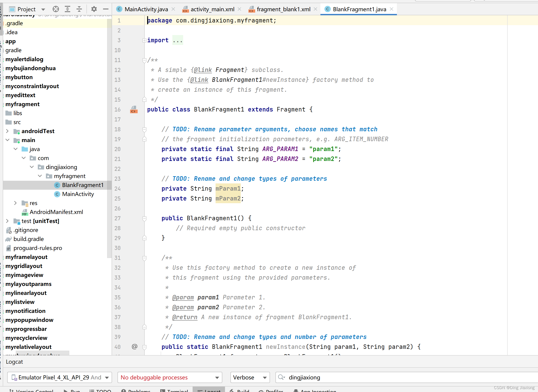
Task: Open the No debuggable processes dropdown
Action: [x=170, y=377]
